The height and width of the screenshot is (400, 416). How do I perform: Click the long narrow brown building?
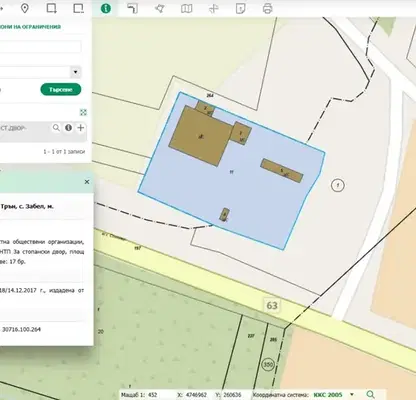click(x=282, y=171)
